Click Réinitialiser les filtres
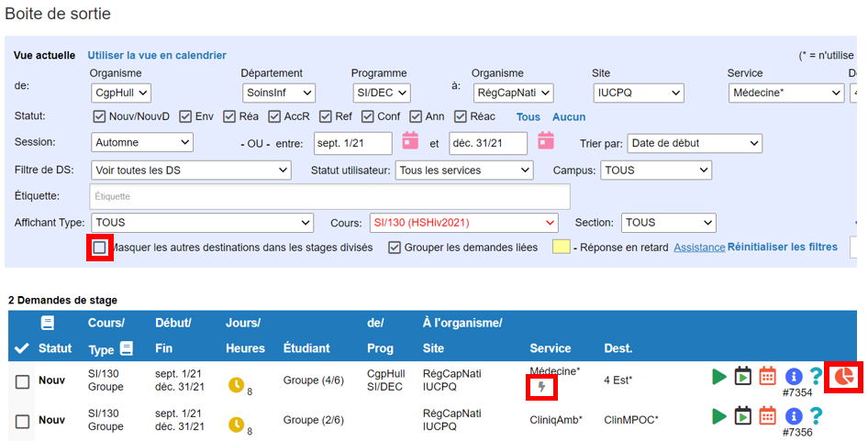Image resolution: width=868 pixels, height=441 pixels. [782, 247]
